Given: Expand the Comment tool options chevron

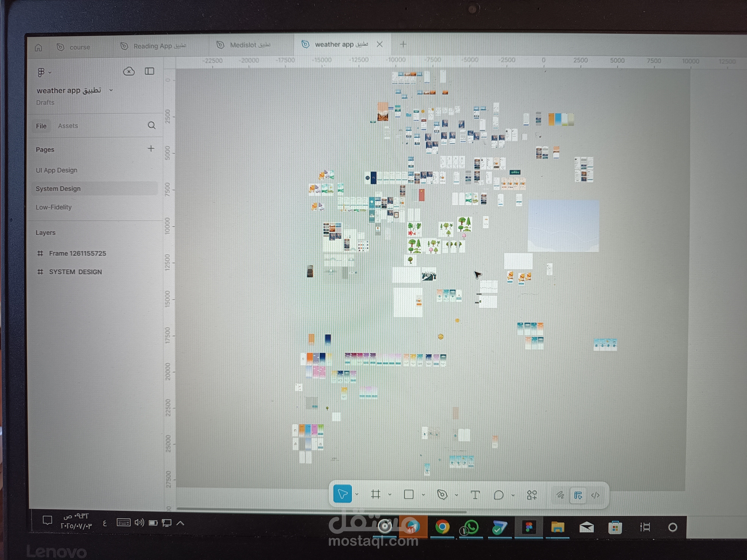Looking at the screenshot, I should click(x=513, y=495).
